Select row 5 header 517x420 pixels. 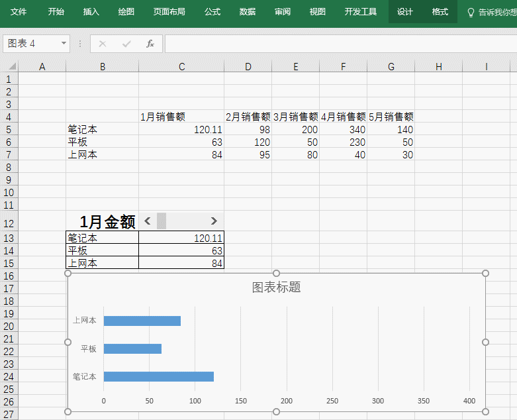9,129
